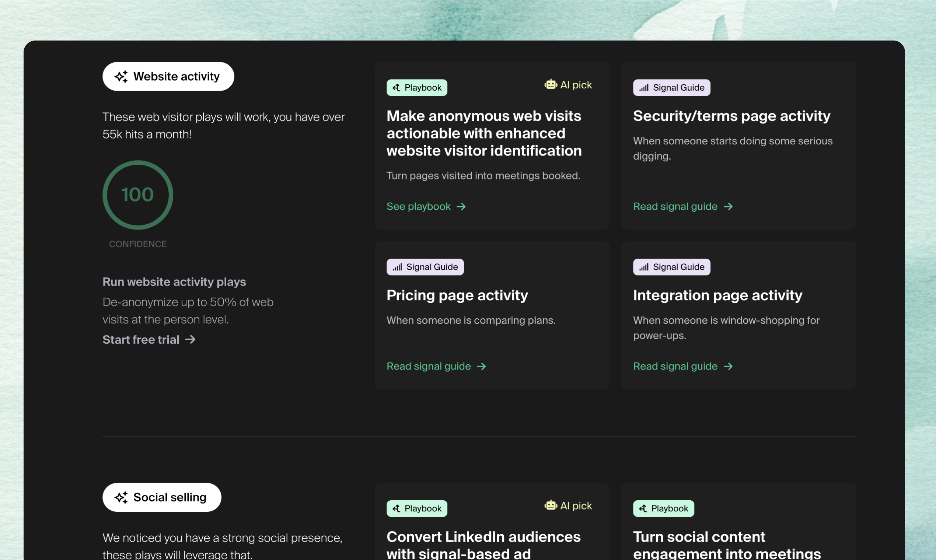
Task: Open Read signal guide for Pricing page activity
Action: pos(429,367)
